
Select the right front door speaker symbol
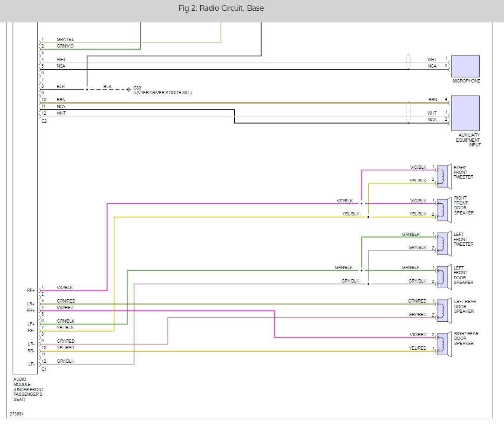[x=443, y=210]
